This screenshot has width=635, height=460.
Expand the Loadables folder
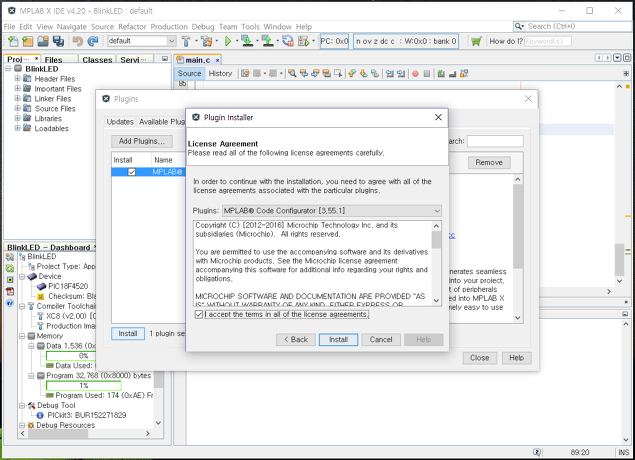pyautogui.click(x=17, y=128)
